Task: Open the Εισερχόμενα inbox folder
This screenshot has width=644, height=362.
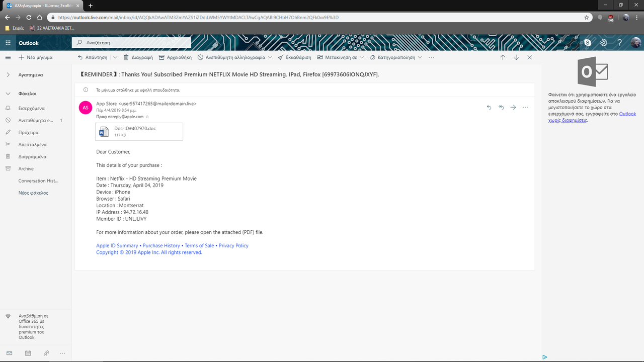Action: (32, 108)
